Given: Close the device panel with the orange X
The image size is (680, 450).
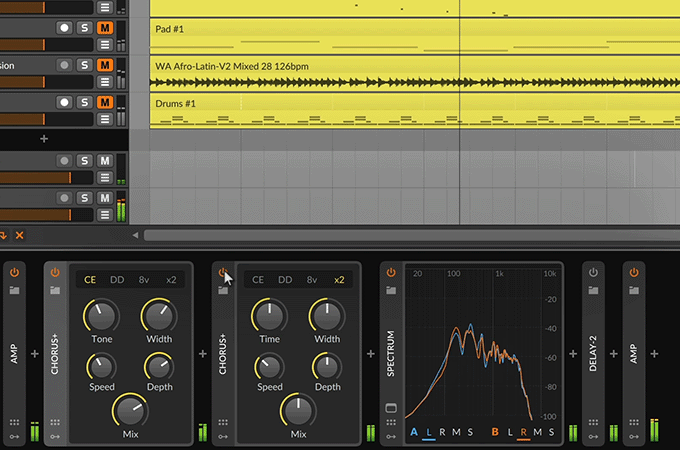Looking at the screenshot, I should [20, 235].
